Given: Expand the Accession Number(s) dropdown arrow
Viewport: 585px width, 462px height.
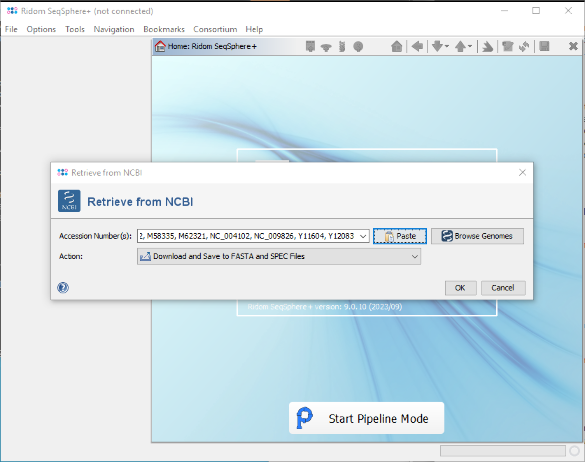Looking at the screenshot, I should coord(363,236).
